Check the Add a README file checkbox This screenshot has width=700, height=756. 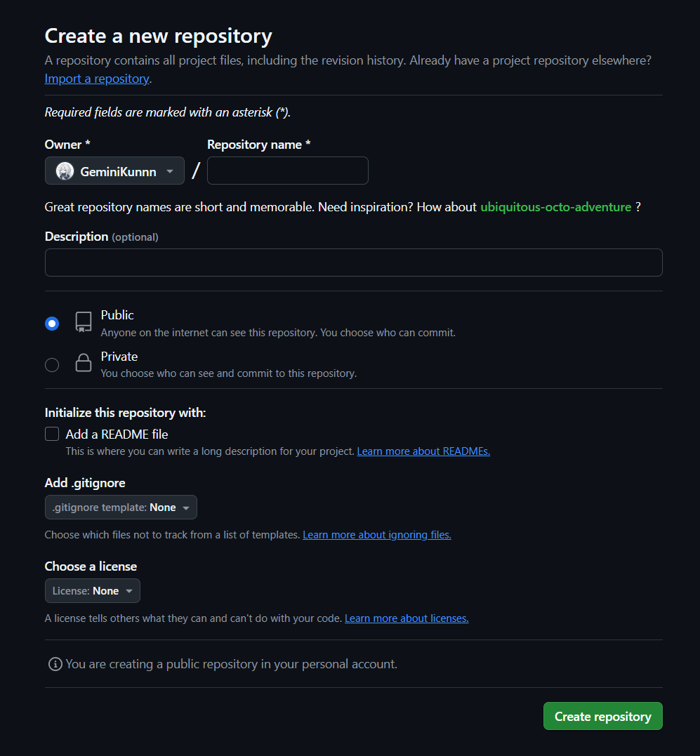pos(52,434)
